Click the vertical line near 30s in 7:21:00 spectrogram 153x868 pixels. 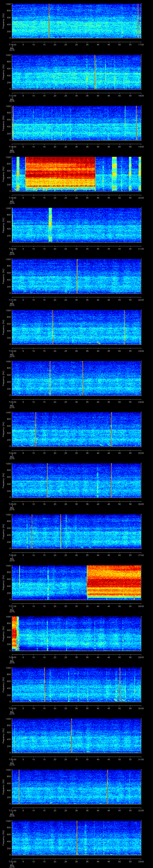tap(77, 276)
